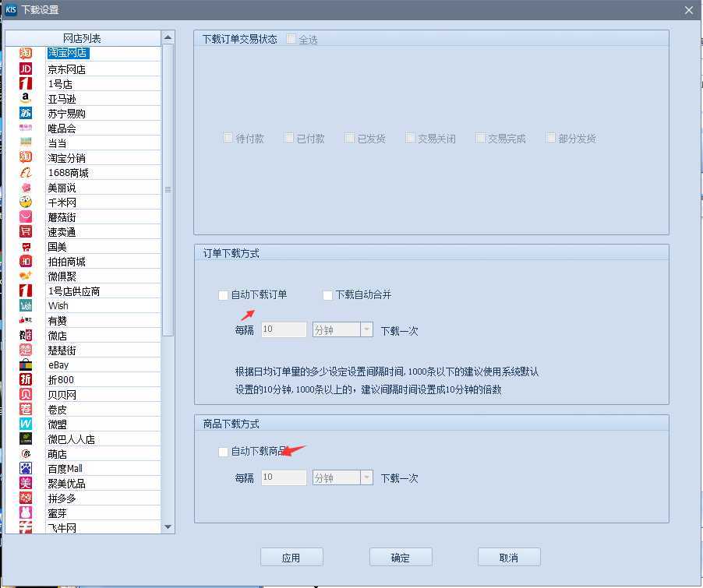
Task: Click the icon beside 拼多多
Action: (26, 498)
